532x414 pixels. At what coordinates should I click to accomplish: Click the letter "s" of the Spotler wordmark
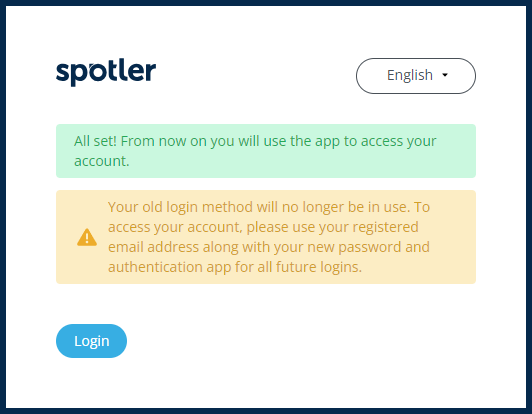pos(63,72)
